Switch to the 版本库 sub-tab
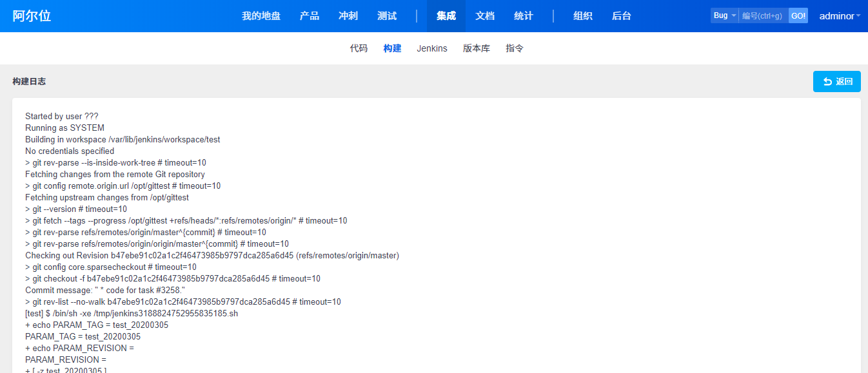 [477, 48]
